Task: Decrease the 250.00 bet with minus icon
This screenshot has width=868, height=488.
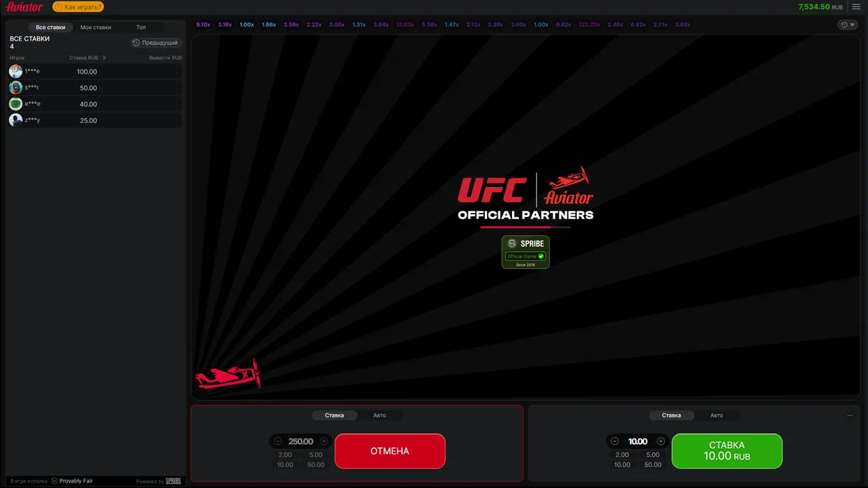Action: pyautogui.click(x=277, y=441)
